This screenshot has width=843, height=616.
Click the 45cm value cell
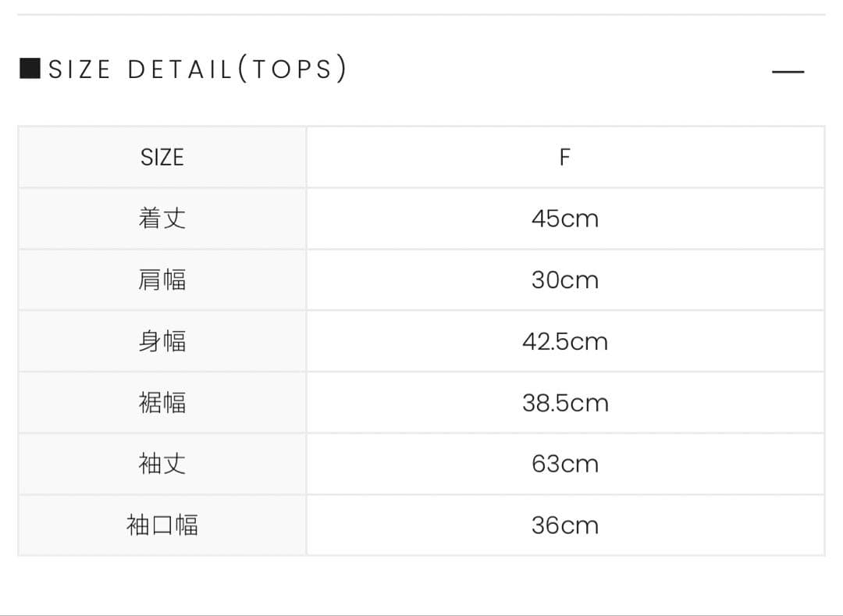coord(565,219)
